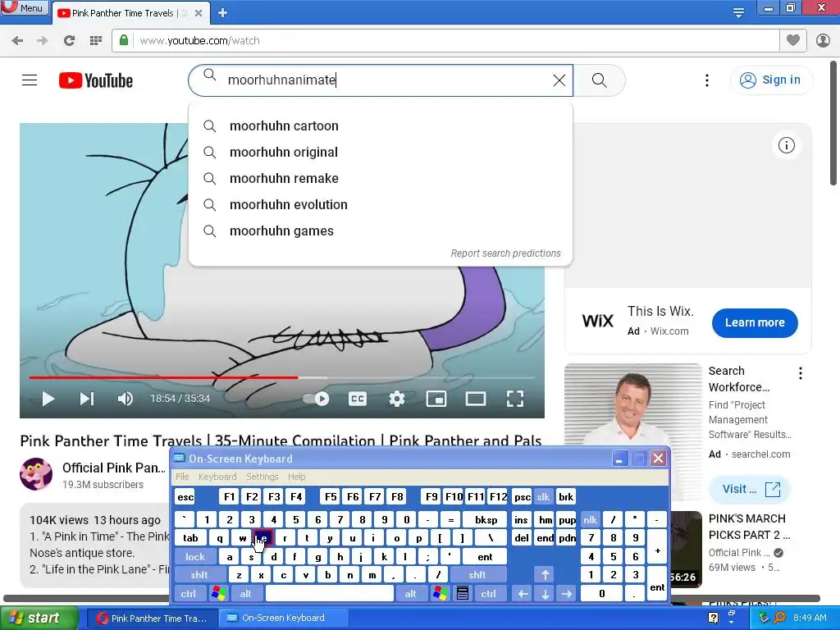This screenshot has width=840, height=630.
Task: Open Opera tab menu icon
Action: click(x=738, y=11)
